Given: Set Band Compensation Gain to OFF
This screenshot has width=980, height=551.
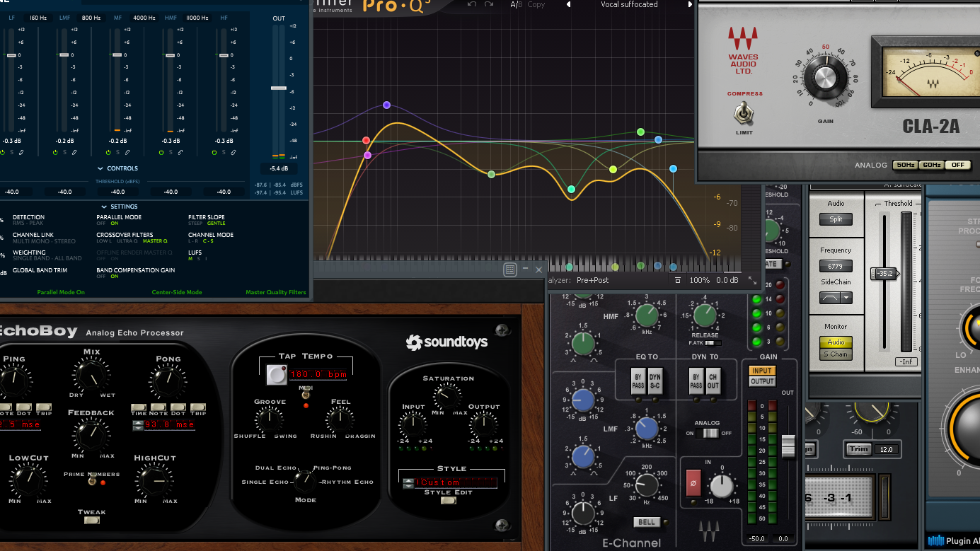Looking at the screenshot, I should [x=101, y=277].
